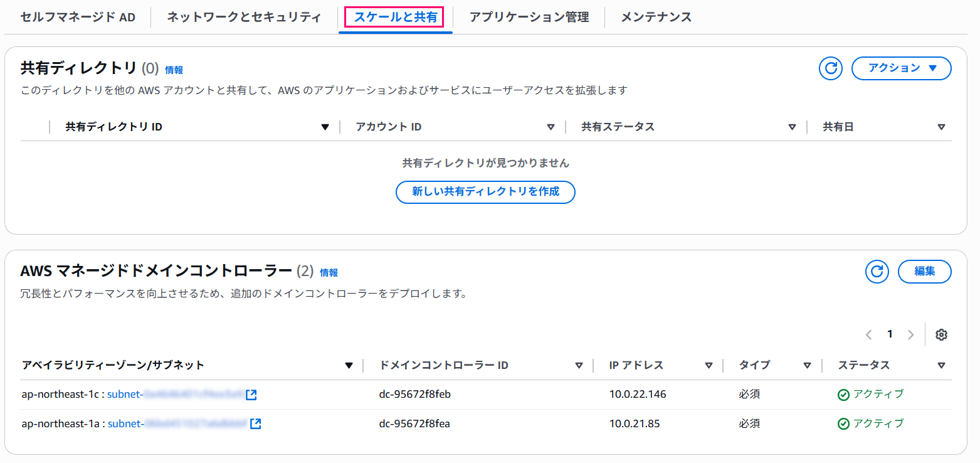Switch to アプリケーション管理 tab
980x463 pixels.
529,17
